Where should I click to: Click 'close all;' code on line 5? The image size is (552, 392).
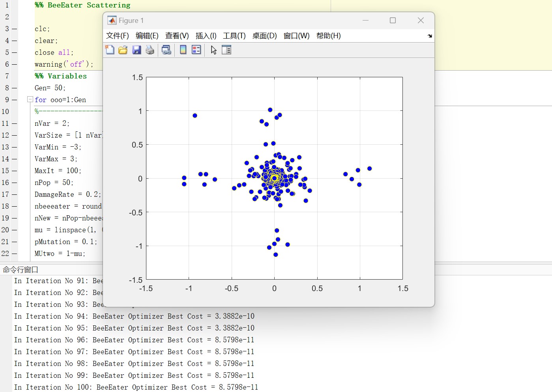click(x=54, y=52)
